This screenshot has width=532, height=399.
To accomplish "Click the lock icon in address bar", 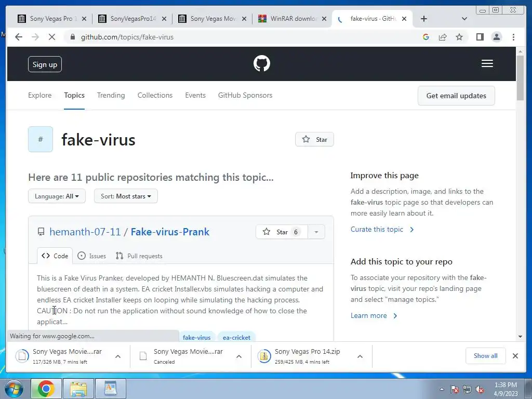I will click(72, 37).
